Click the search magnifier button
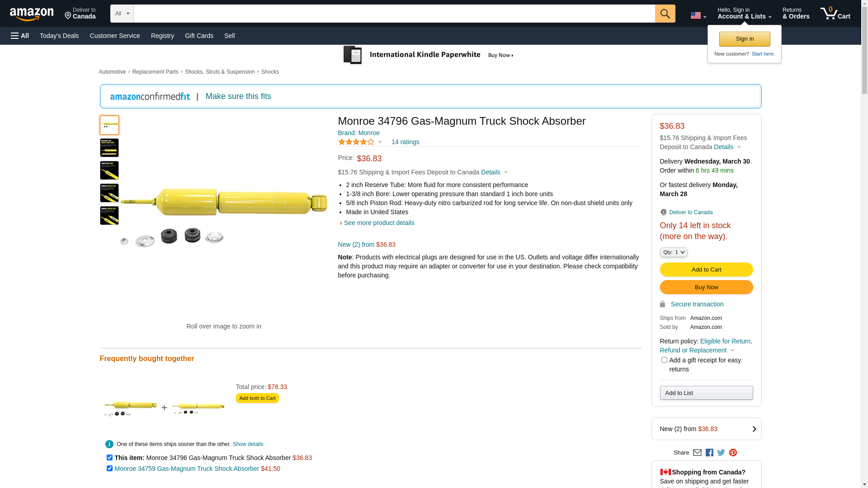 point(665,14)
